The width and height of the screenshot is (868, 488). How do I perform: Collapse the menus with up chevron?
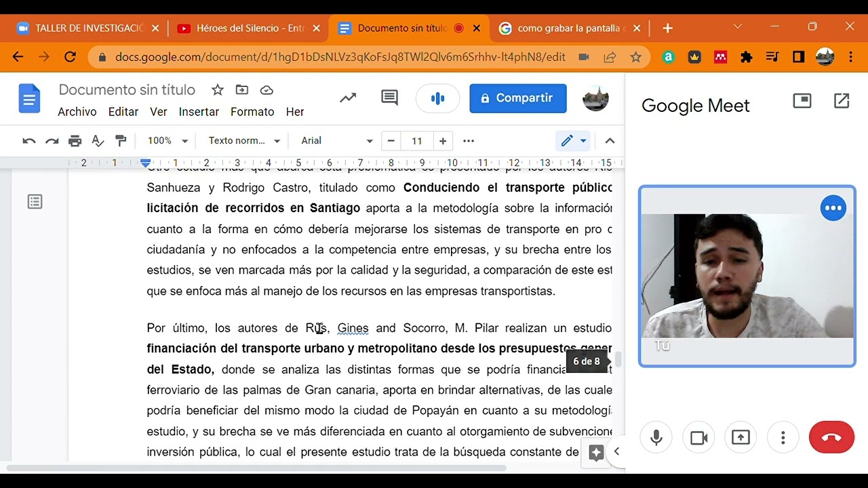610,141
